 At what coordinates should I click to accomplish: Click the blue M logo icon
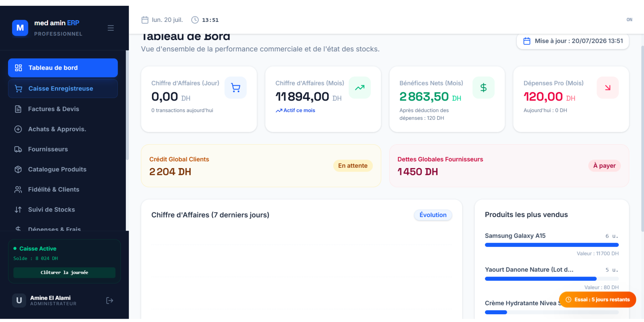point(20,28)
